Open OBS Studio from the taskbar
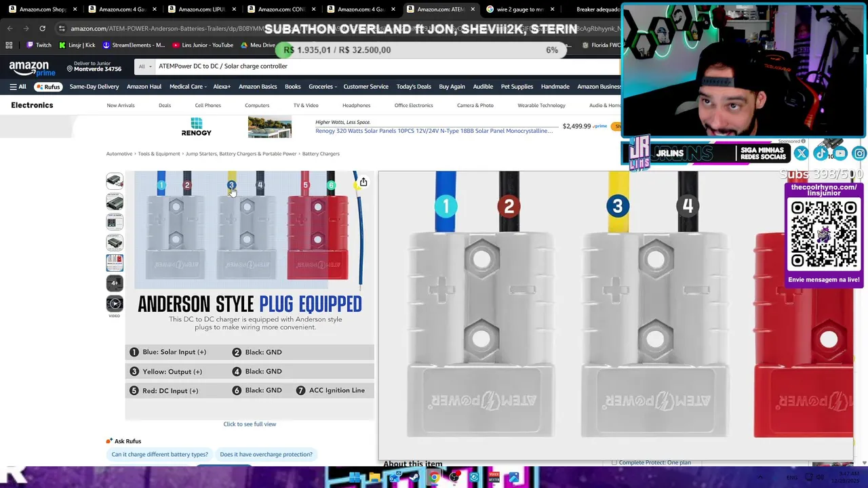This screenshot has width=868, height=488. (454, 478)
